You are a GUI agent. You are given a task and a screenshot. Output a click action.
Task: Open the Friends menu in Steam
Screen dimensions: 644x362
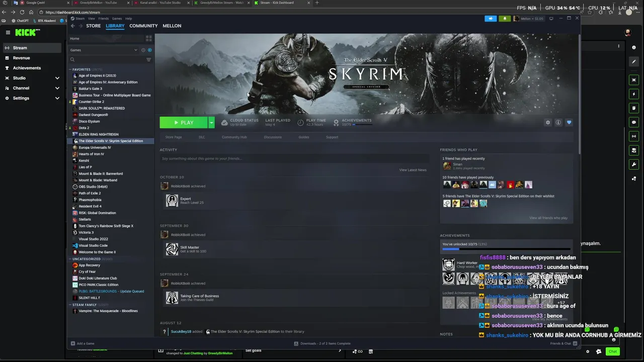click(x=103, y=19)
